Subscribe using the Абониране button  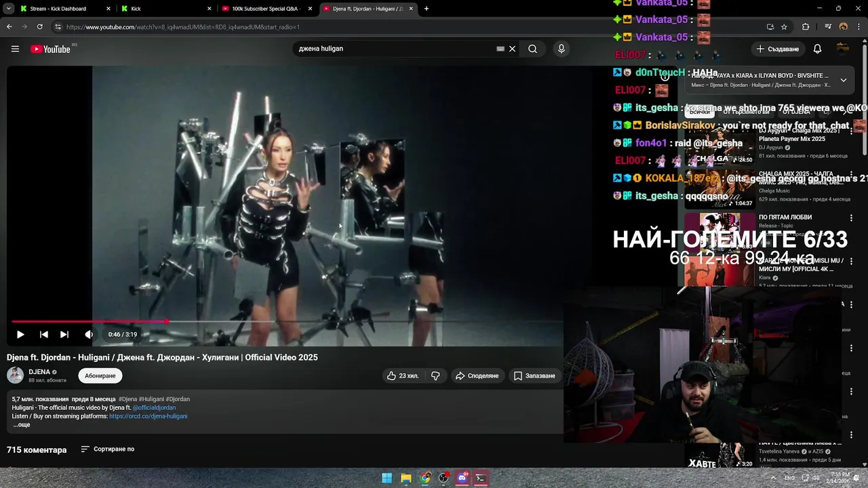click(x=100, y=375)
